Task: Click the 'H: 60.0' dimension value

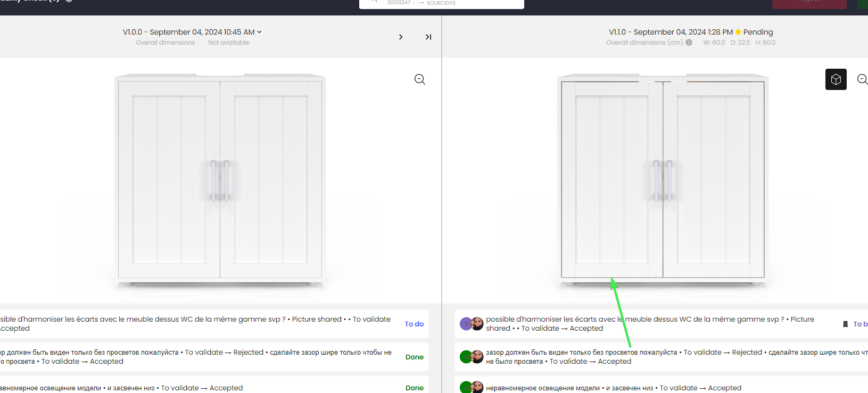Action: (765, 43)
